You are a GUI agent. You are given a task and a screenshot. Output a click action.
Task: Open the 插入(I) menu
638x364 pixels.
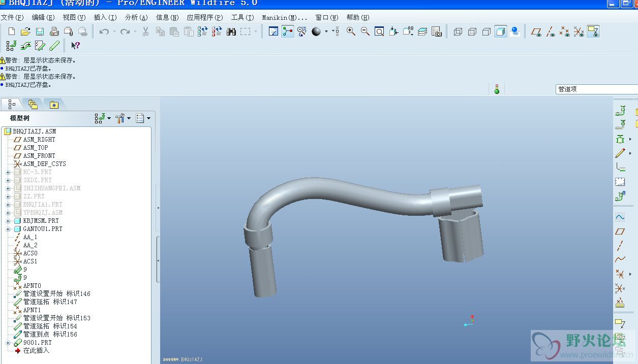pyautogui.click(x=105, y=17)
